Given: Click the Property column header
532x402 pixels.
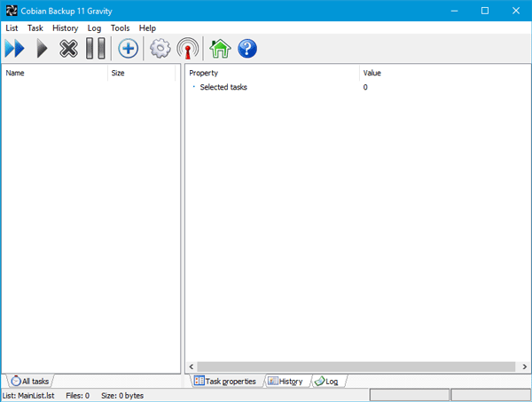Looking at the screenshot, I should [x=272, y=73].
